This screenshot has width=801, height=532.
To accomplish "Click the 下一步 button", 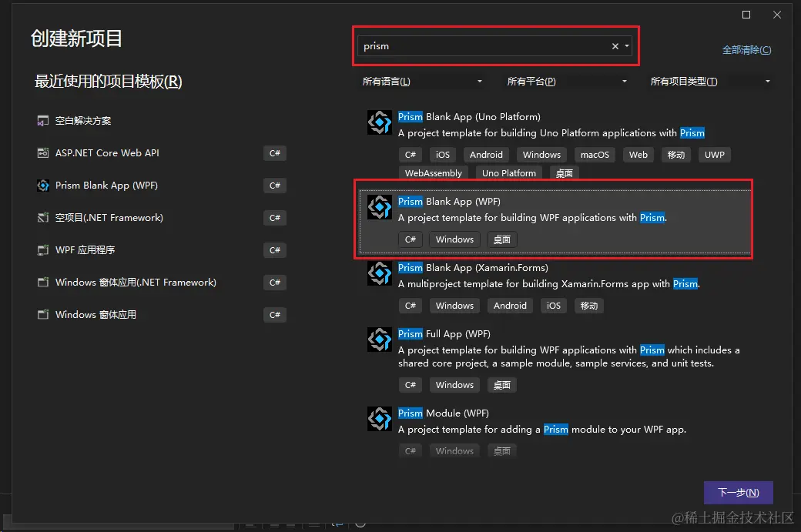I will tap(738, 493).
